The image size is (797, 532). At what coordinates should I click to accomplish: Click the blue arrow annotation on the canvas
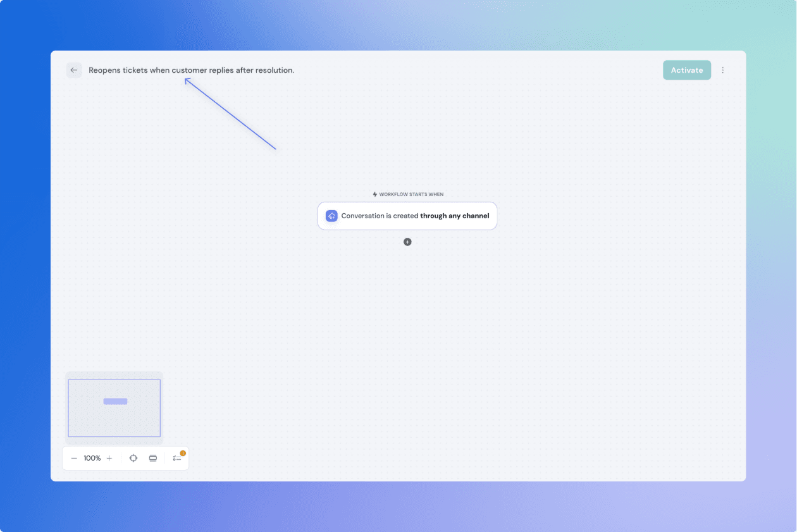point(230,114)
